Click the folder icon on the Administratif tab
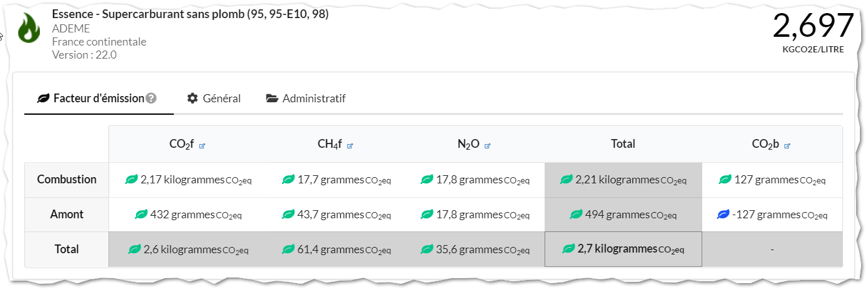Image resolution: width=868 pixels, height=290 pixels. [x=272, y=99]
